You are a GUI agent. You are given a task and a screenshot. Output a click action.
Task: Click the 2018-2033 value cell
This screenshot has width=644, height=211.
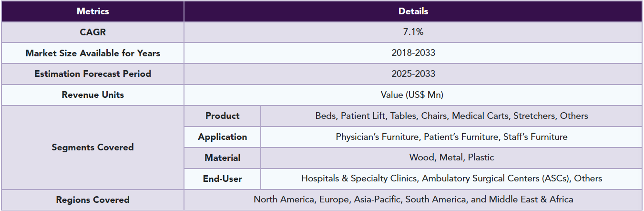tap(413, 53)
